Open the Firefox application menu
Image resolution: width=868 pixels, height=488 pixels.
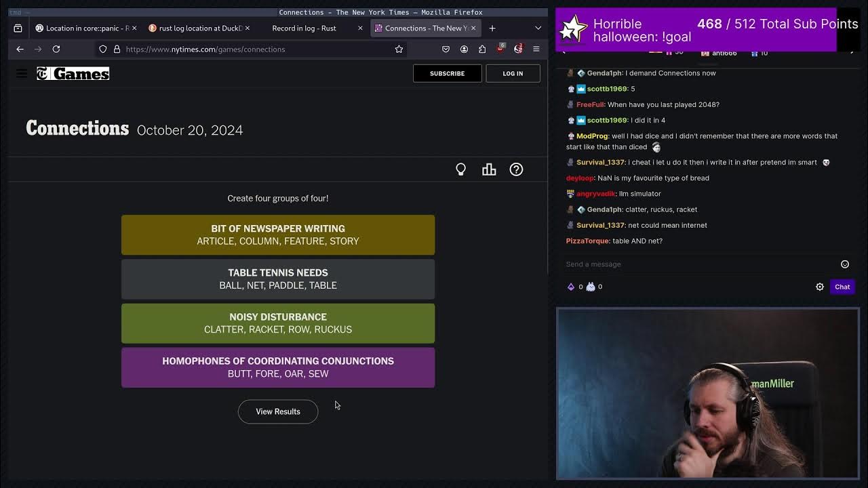pyautogui.click(x=536, y=49)
